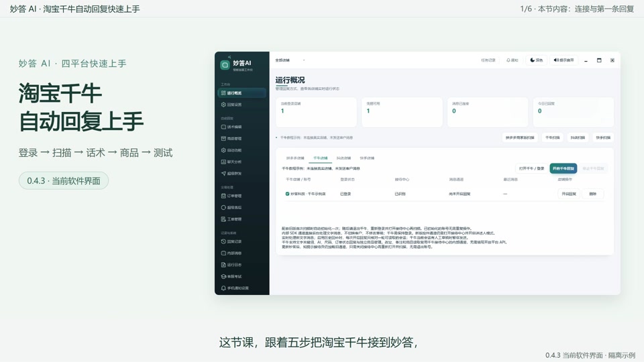Screen dimensions: 644x362
Task: Click the 尚未开启回复 cell text
Action: [x=460, y=194]
